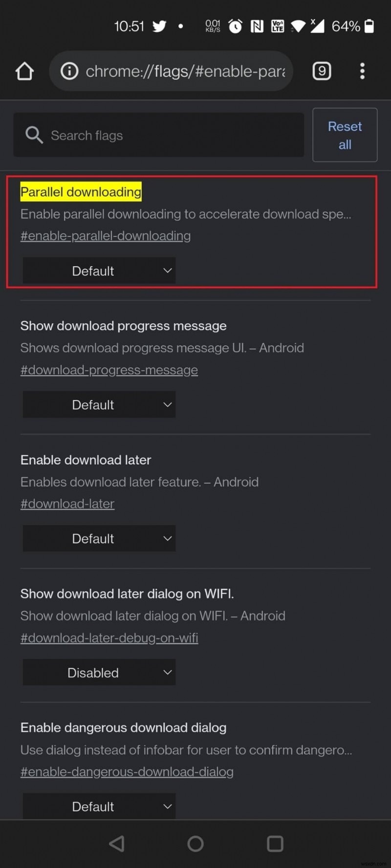Open the #download-later flag link

(x=67, y=504)
